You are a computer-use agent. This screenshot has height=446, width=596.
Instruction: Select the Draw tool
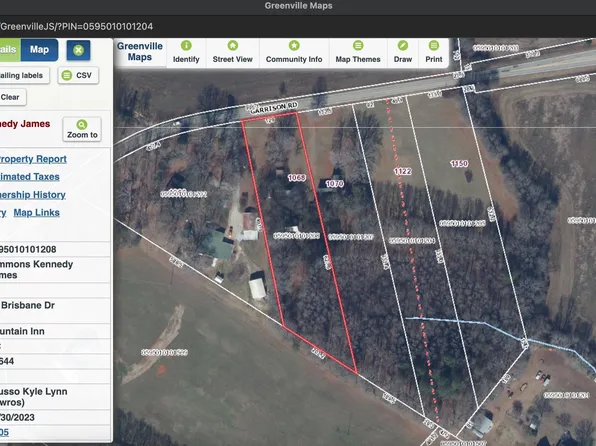(403, 53)
